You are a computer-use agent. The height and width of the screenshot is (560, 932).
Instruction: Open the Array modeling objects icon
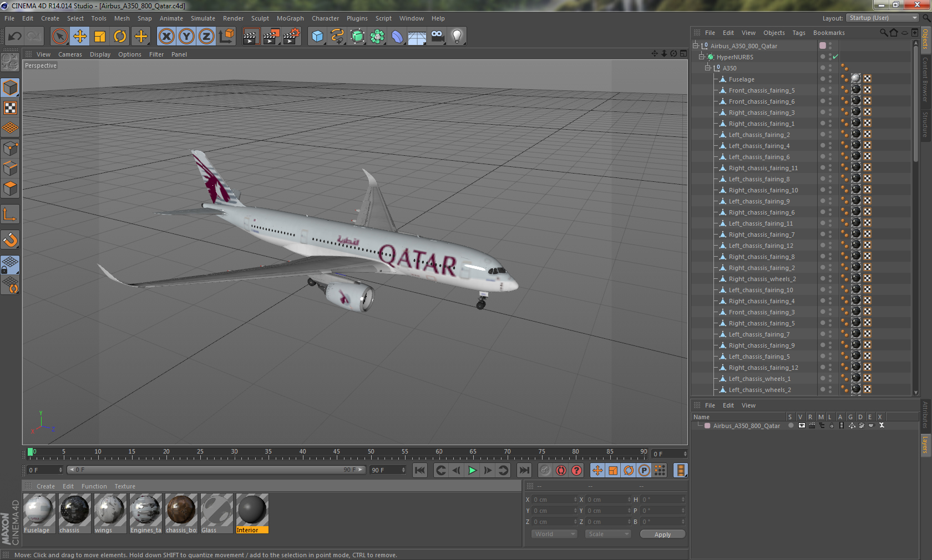[x=377, y=37]
